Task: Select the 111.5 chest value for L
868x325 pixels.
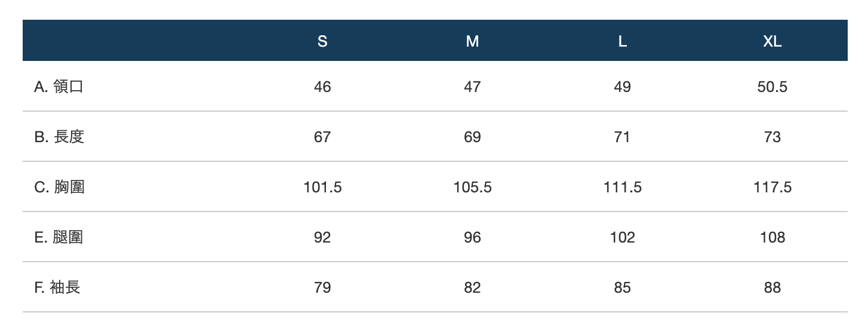Action: point(622,187)
